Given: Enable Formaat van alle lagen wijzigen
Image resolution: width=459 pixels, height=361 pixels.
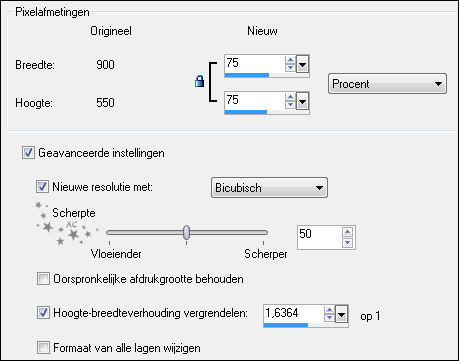Looking at the screenshot, I should (43, 348).
